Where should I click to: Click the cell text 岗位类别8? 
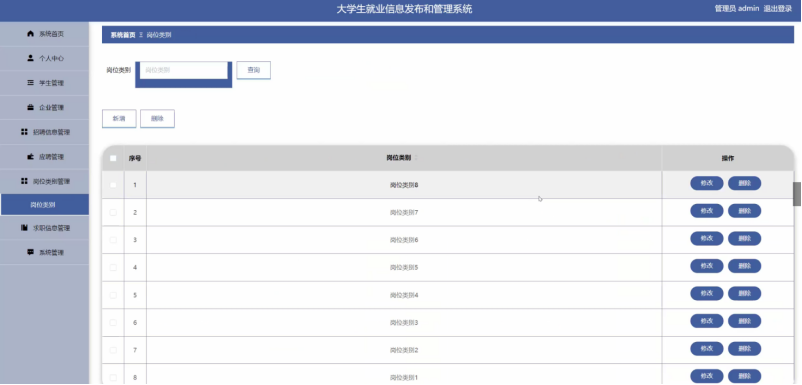click(x=404, y=185)
